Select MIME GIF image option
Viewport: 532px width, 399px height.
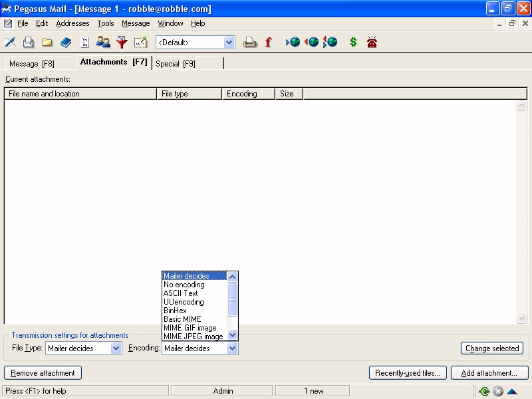click(195, 328)
